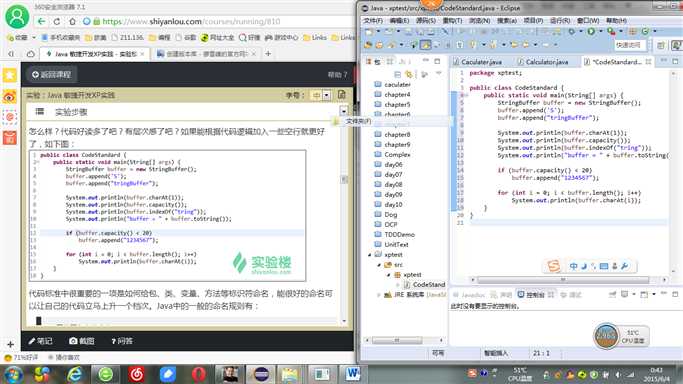The height and width of the screenshot is (384, 683).
Task: Click the Sogou wrench settings icon
Action: pos(625,266)
